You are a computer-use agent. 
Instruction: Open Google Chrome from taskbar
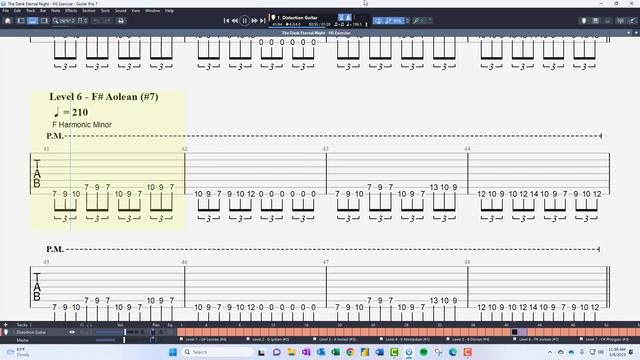coord(350,352)
